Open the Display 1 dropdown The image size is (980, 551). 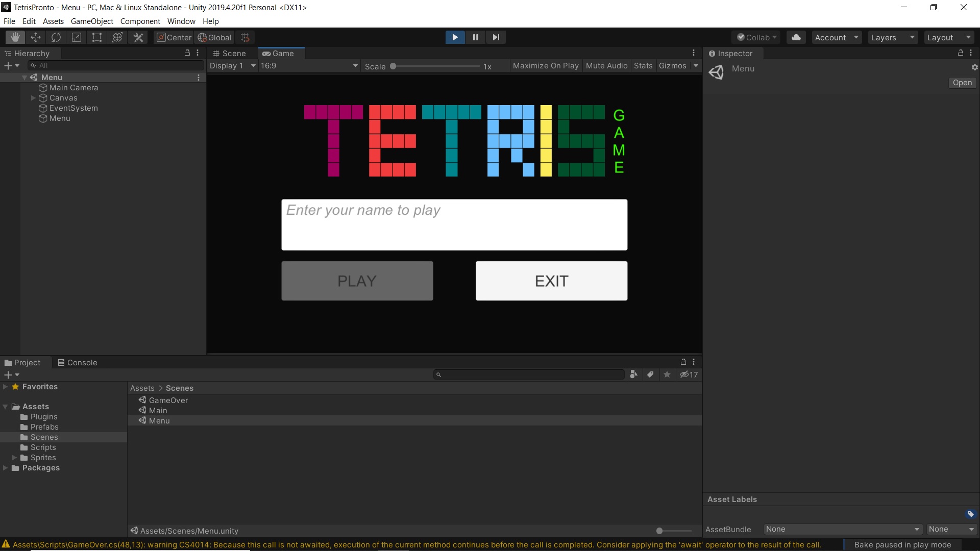pyautogui.click(x=233, y=66)
